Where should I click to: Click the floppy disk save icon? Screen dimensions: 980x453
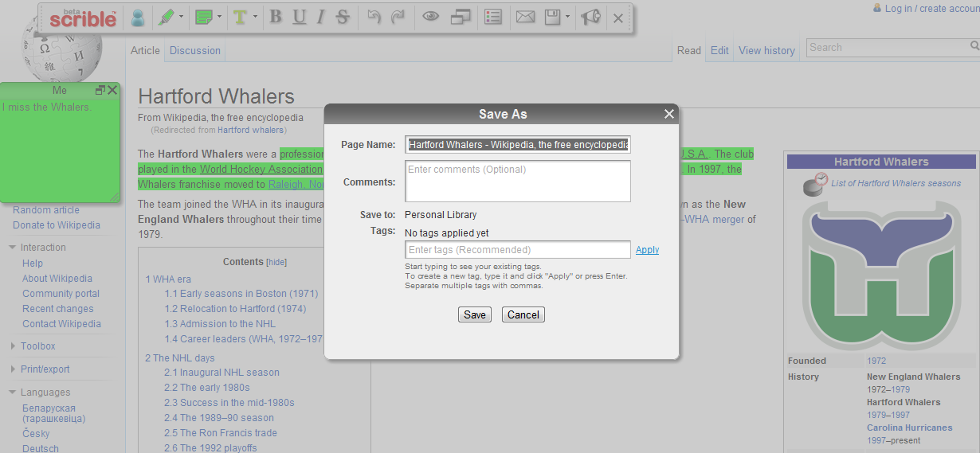click(x=553, y=17)
